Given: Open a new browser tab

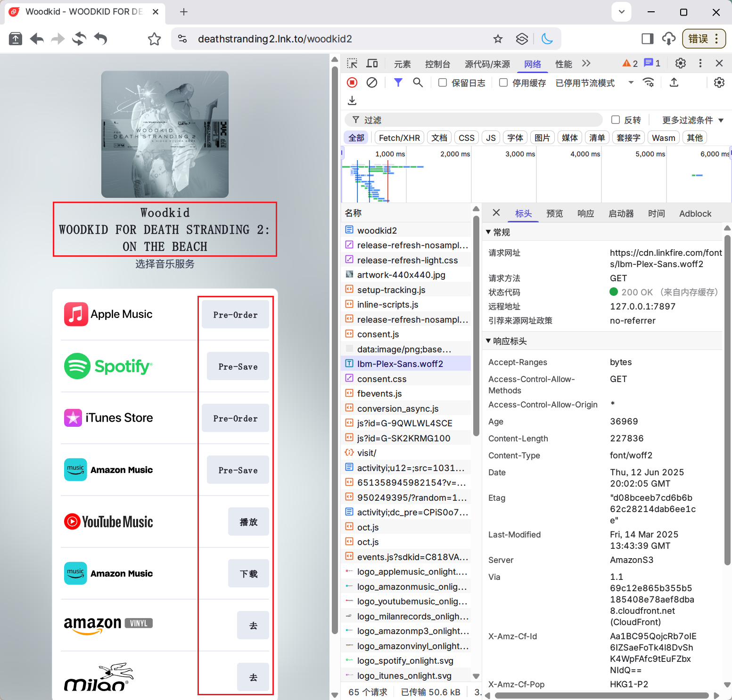Looking at the screenshot, I should tap(184, 12).
